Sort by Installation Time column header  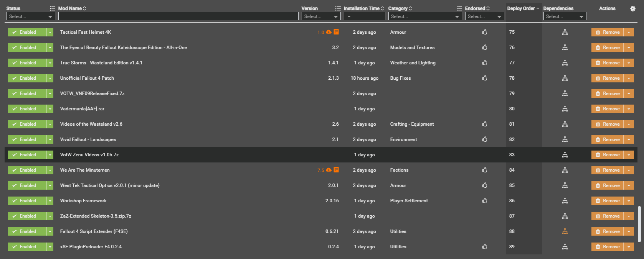(363, 8)
